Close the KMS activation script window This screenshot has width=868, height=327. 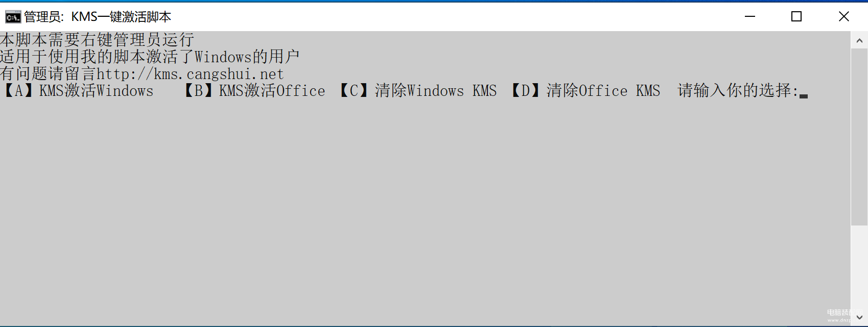(844, 16)
